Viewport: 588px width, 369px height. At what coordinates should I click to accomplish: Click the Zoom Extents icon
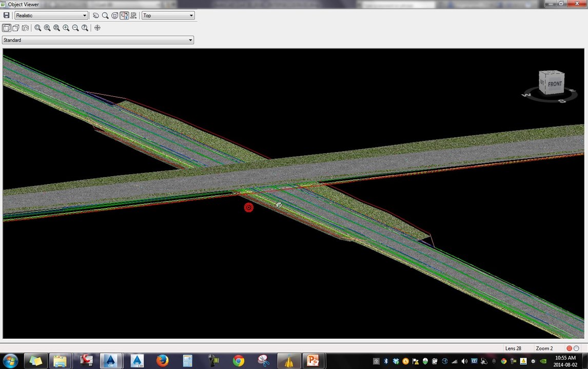56,28
